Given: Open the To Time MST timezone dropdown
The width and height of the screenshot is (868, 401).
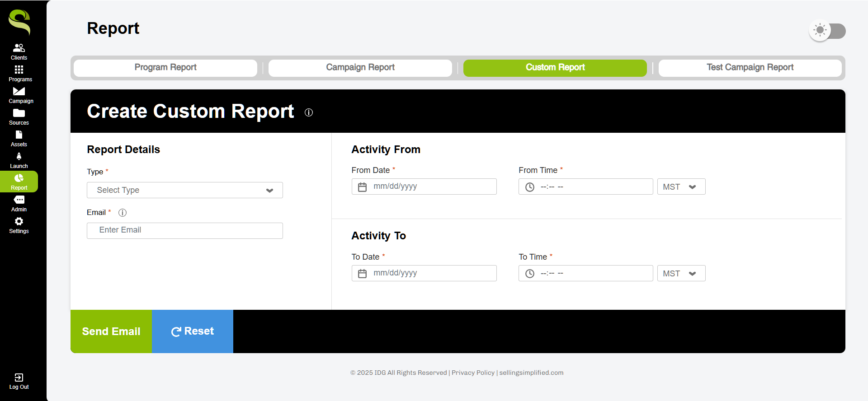Looking at the screenshot, I should (x=681, y=274).
